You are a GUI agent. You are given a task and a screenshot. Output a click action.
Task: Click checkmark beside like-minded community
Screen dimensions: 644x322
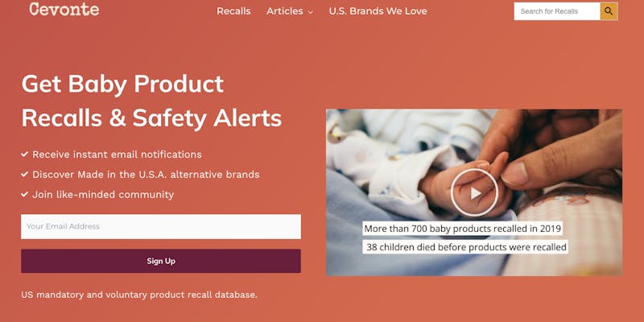click(x=25, y=194)
